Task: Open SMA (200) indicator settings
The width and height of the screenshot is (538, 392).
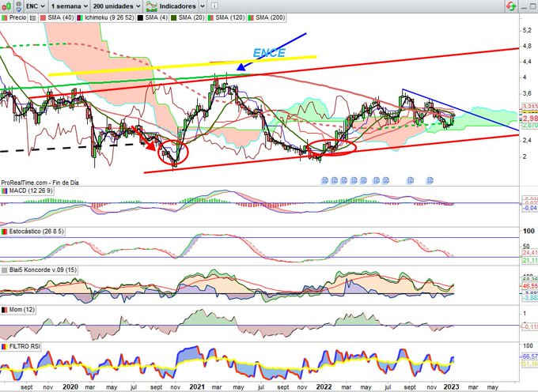Action: tap(270, 17)
